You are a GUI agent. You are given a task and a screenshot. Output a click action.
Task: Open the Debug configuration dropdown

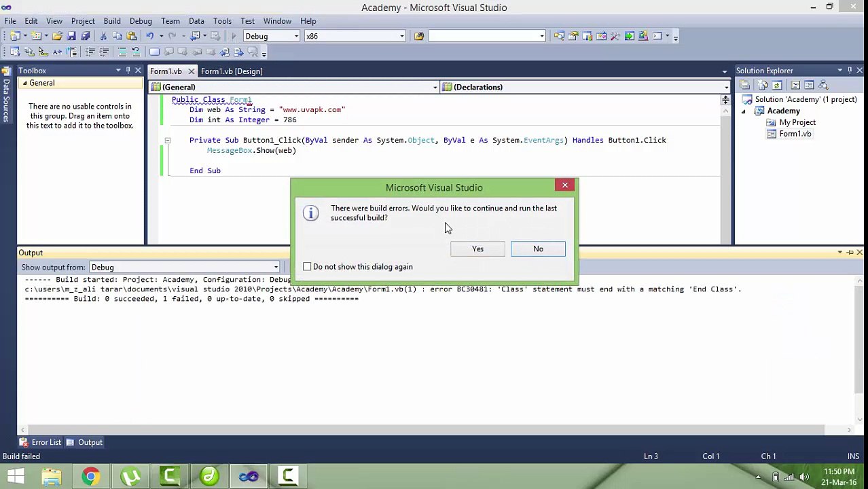pyautogui.click(x=271, y=36)
